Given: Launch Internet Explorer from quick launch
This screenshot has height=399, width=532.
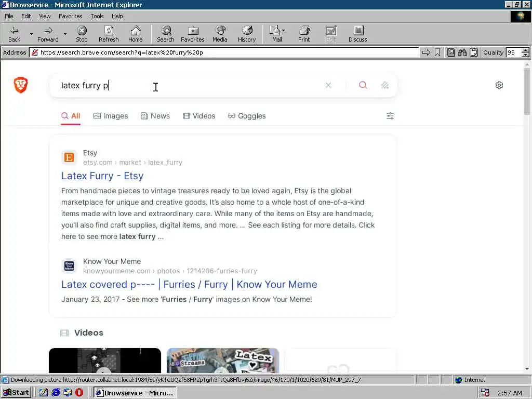Looking at the screenshot, I should point(56,393).
